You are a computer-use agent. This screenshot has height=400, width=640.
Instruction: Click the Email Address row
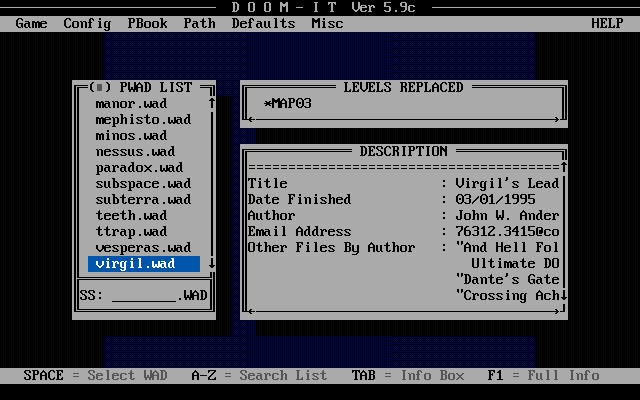(404, 231)
